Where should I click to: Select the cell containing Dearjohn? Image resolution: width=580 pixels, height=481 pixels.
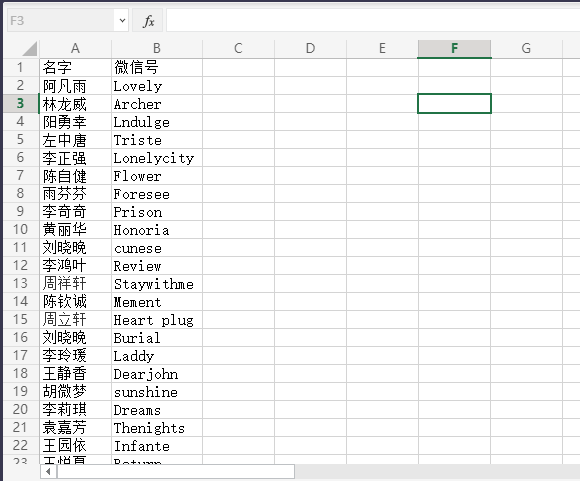coord(157,373)
